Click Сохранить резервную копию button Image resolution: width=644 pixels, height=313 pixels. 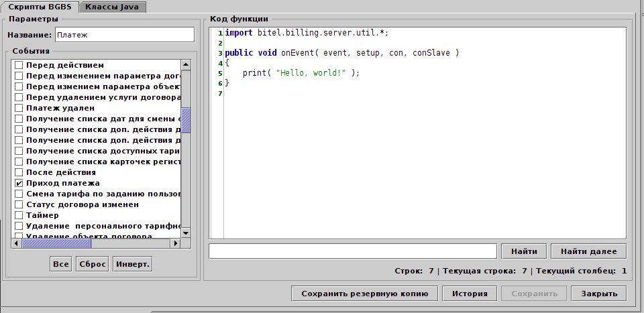364,294
